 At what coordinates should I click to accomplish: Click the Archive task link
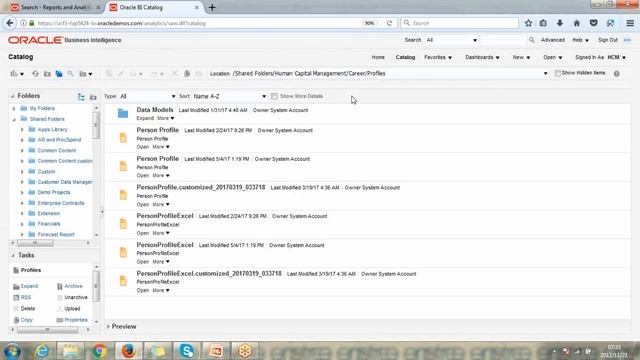pyautogui.click(x=73, y=286)
